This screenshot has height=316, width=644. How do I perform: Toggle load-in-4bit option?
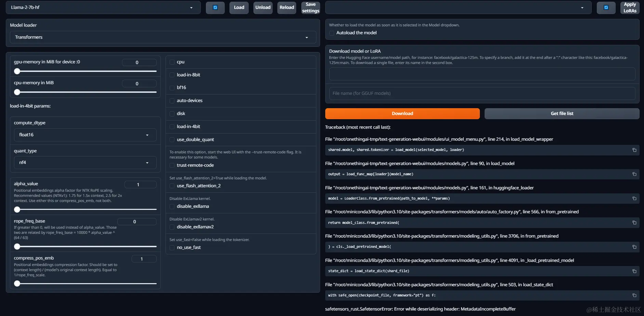pos(172,127)
